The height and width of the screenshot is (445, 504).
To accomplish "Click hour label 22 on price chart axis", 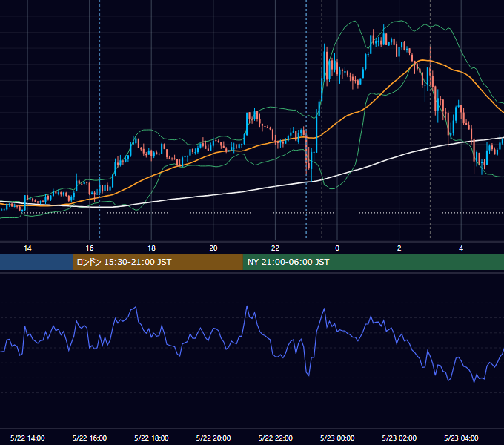I will pos(276,248).
